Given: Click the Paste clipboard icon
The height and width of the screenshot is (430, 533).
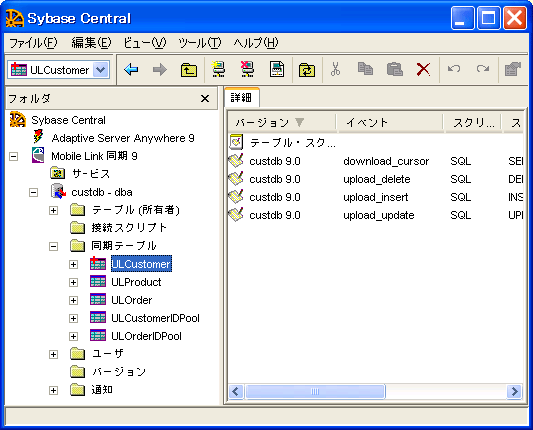Looking at the screenshot, I should click(x=395, y=69).
